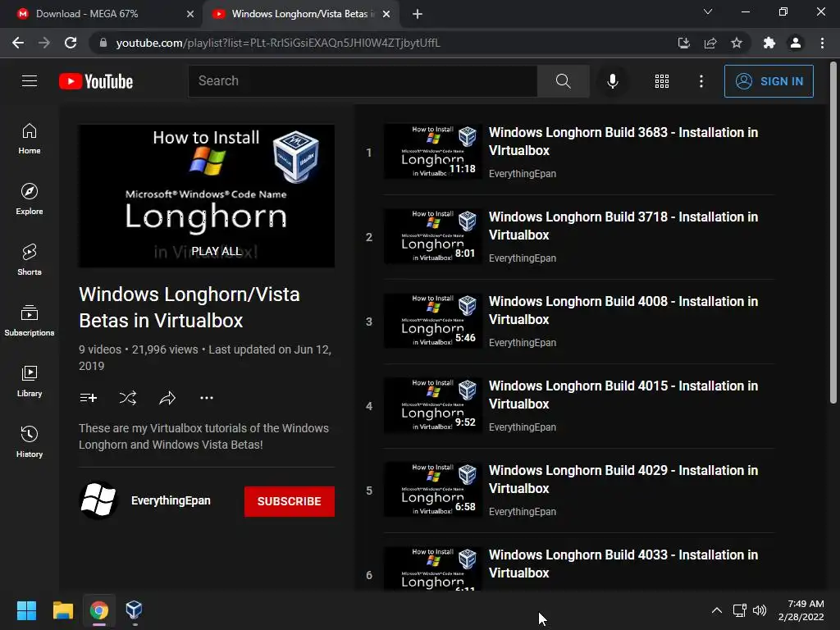Open Chrome three-dot menu
Screen dimensions: 840x630
[x=822, y=43]
